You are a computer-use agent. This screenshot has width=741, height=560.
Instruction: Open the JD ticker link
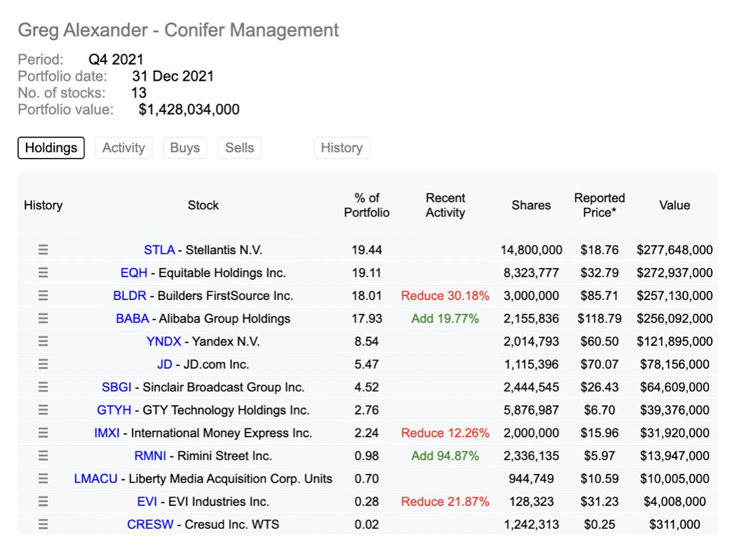(165, 364)
